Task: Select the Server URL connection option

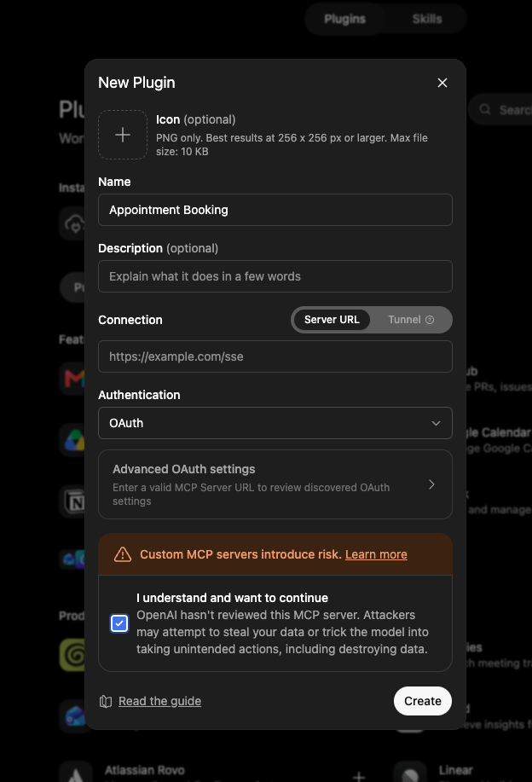Action: pyautogui.click(x=332, y=320)
